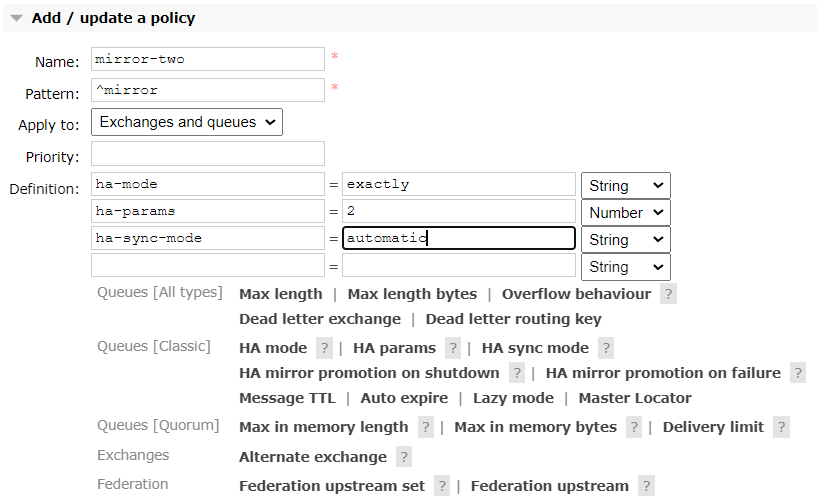Click help icon next to Overflow behaviour
This screenshot has height=500, width=817.
coord(668,294)
